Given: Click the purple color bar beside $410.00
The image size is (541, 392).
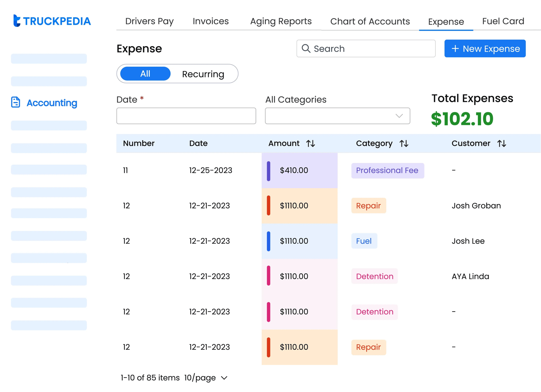Looking at the screenshot, I should pos(268,170).
